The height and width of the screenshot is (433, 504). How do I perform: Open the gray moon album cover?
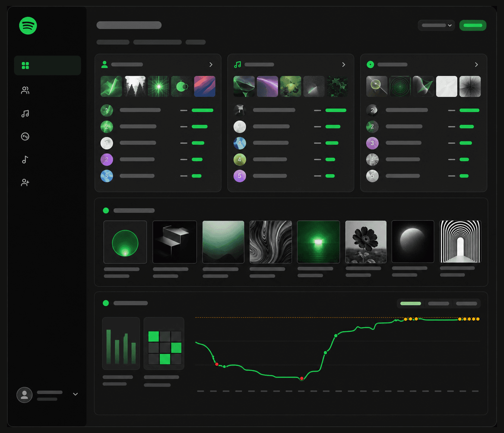point(413,242)
